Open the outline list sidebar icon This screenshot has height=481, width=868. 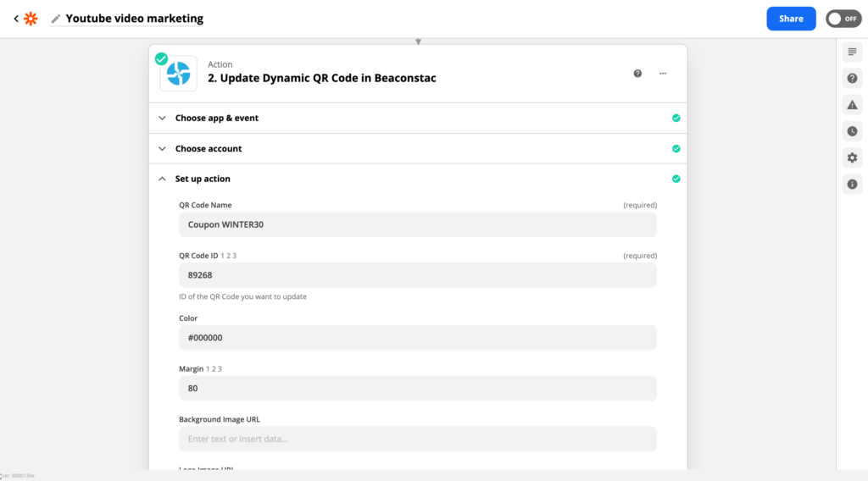852,52
